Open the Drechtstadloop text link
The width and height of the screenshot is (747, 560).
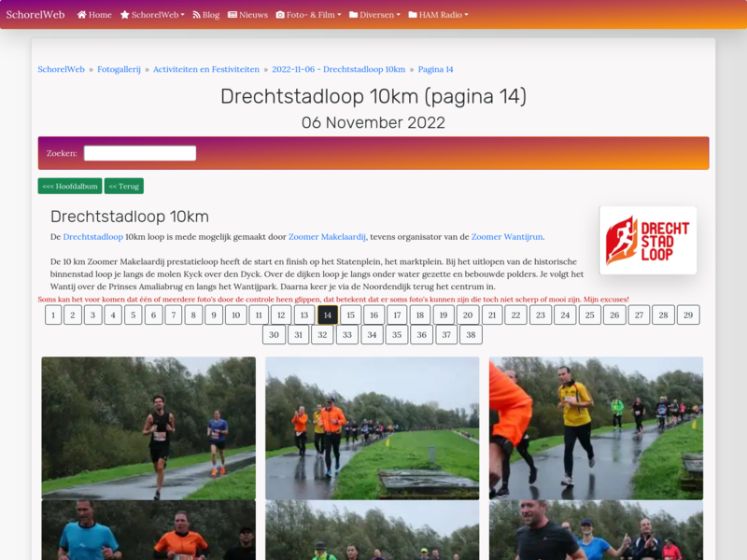(x=92, y=237)
